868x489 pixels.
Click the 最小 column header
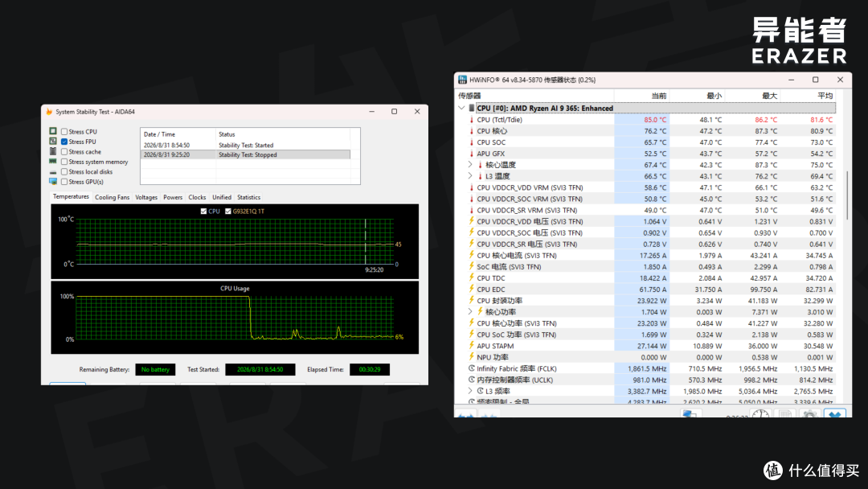698,96
